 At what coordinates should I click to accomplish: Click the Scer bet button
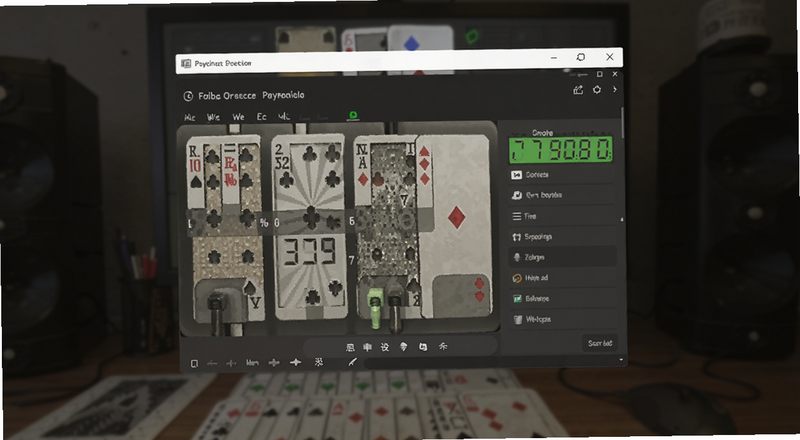coord(600,343)
